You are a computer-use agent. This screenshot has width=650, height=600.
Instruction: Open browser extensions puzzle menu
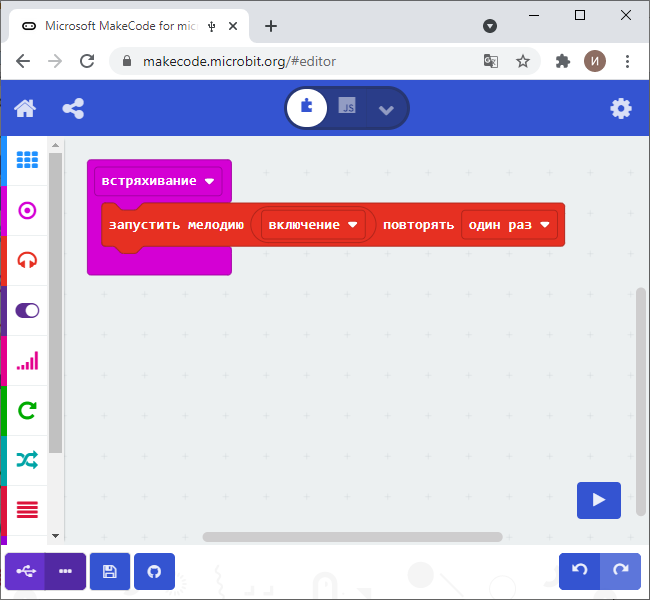(563, 61)
